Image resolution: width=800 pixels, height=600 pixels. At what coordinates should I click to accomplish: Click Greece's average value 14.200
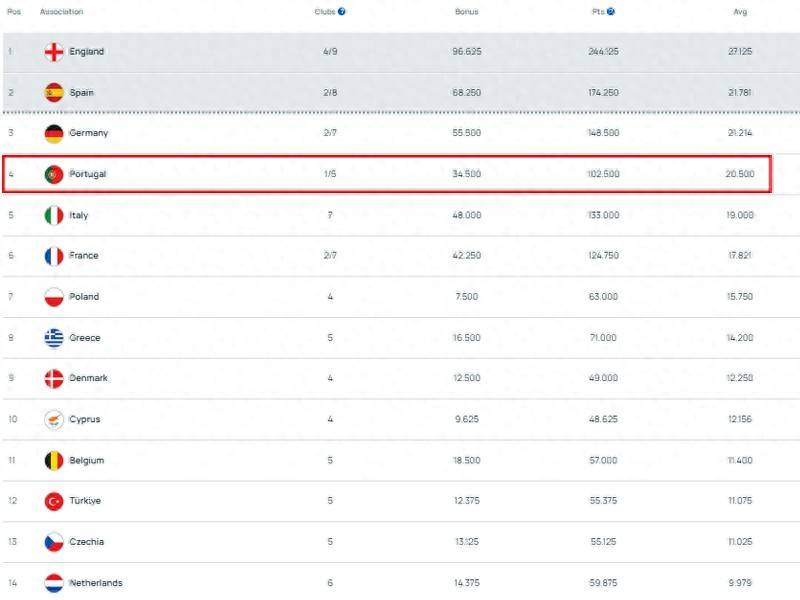tap(740, 338)
